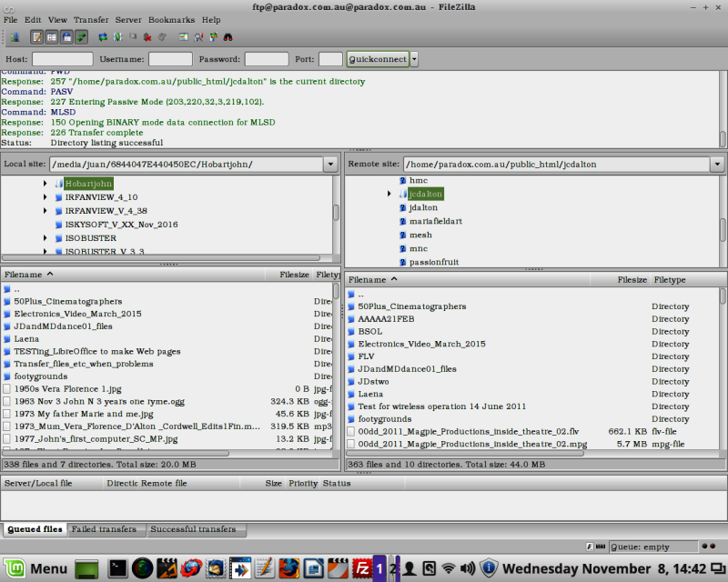Focus the Host input field
This screenshot has height=582, width=728.
(x=63, y=59)
